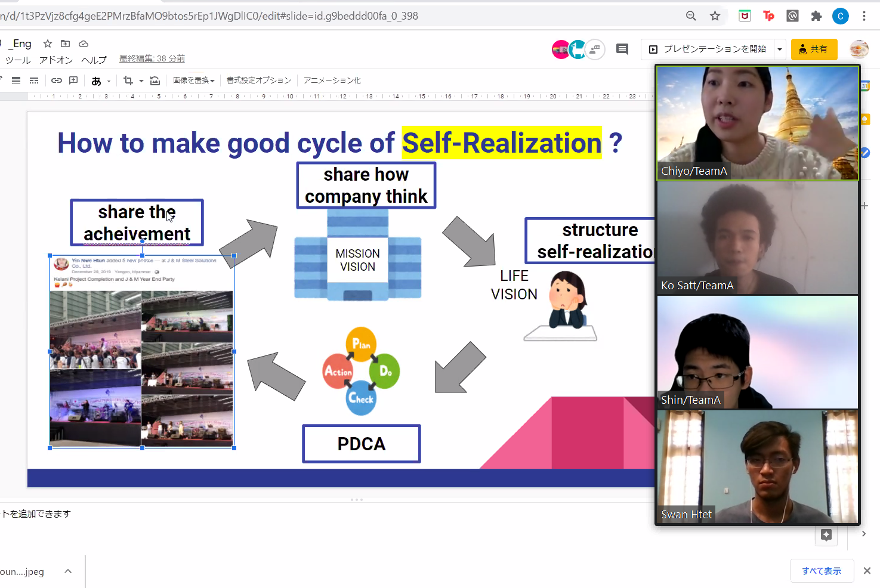Open the comment history icon
Image resolution: width=880 pixels, height=588 pixels.
point(622,49)
